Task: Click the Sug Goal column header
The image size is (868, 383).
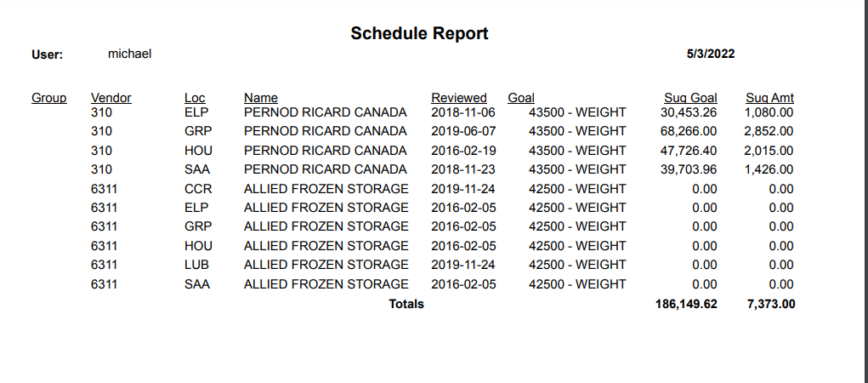Action: (x=690, y=98)
